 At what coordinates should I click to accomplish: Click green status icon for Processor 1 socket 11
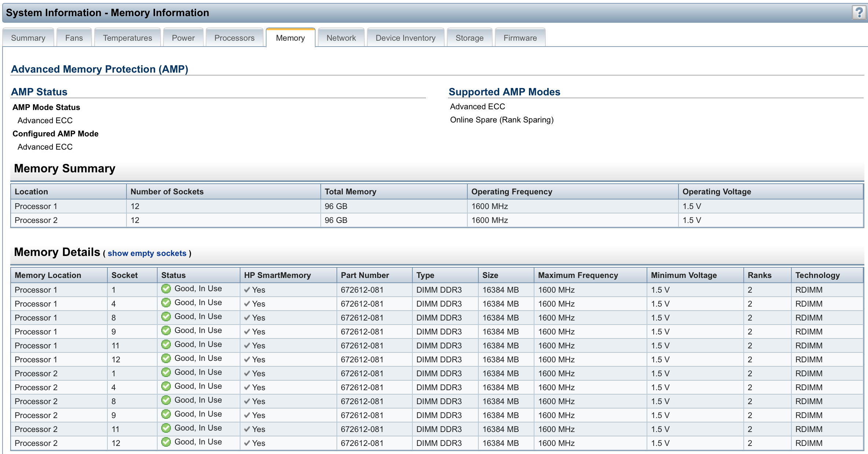(166, 344)
